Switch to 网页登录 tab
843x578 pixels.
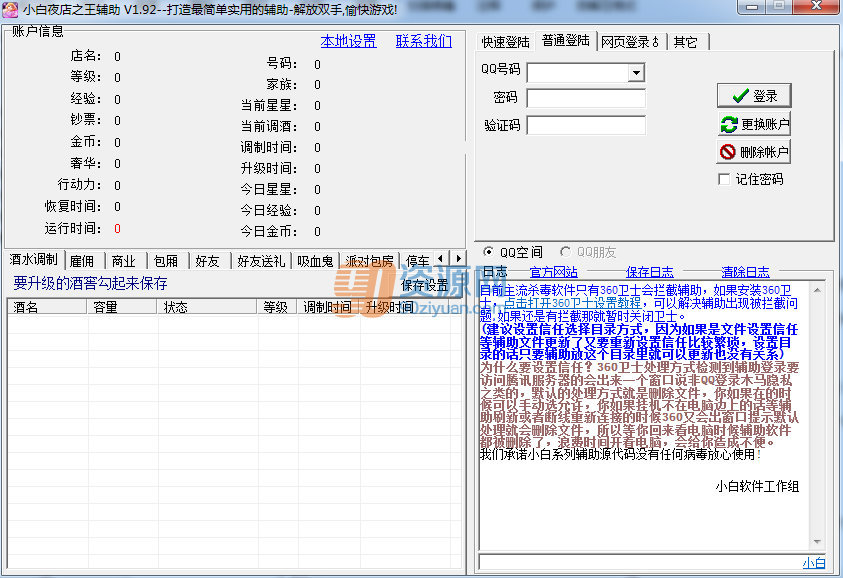click(630, 42)
